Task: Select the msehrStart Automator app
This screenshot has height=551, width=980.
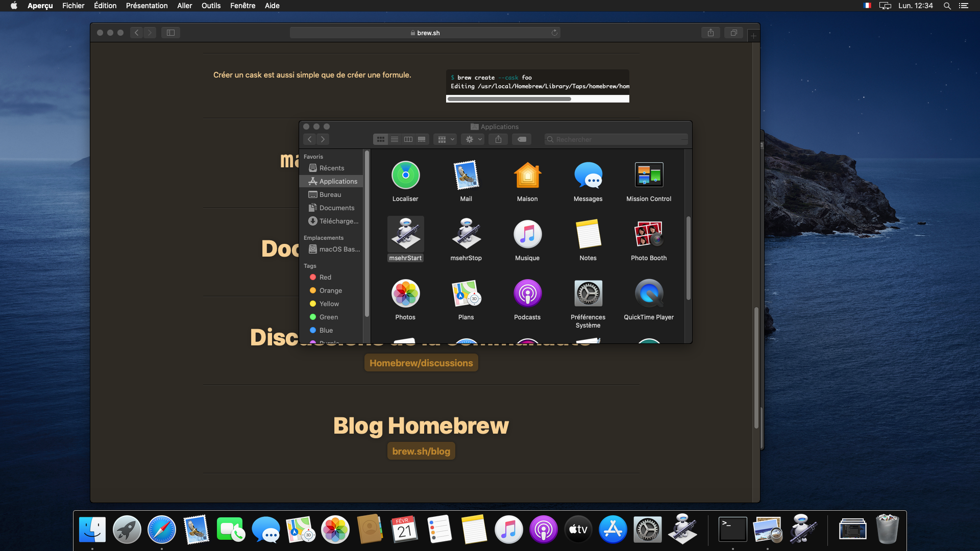Action: pos(405,234)
